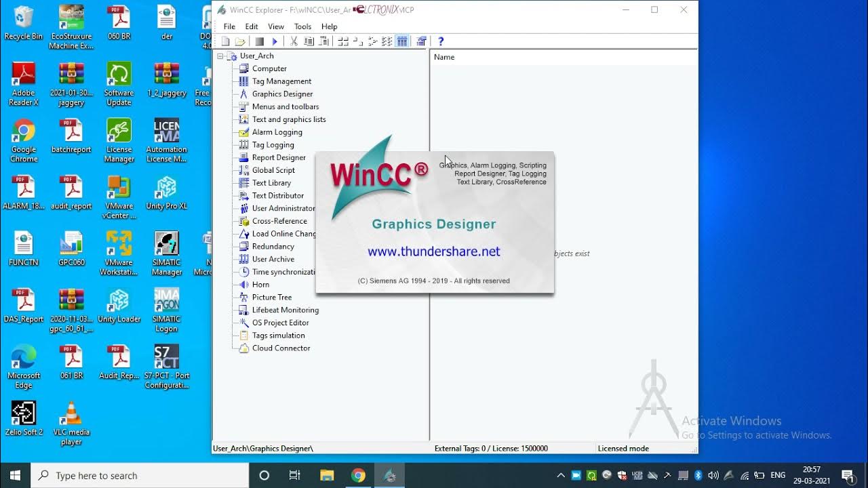Image resolution: width=868 pixels, height=488 pixels.
Task: Select S7-PCT Port Configuration desktop icon
Action: click(166, 367)
